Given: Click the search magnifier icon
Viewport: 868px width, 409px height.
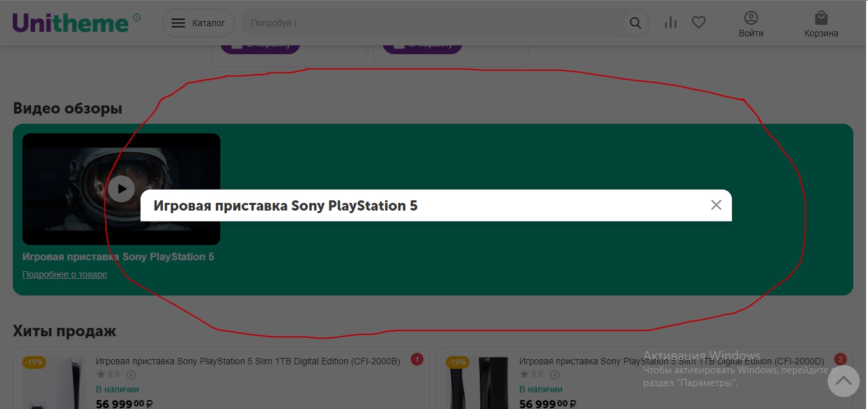Looking at the screenshot, I should click(635, 23).
